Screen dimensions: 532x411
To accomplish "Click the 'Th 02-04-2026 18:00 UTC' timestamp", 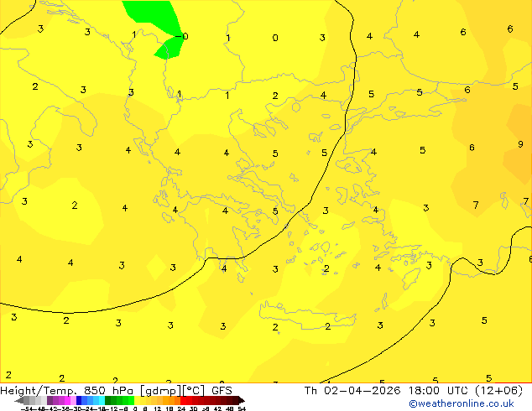I will 387,391.
